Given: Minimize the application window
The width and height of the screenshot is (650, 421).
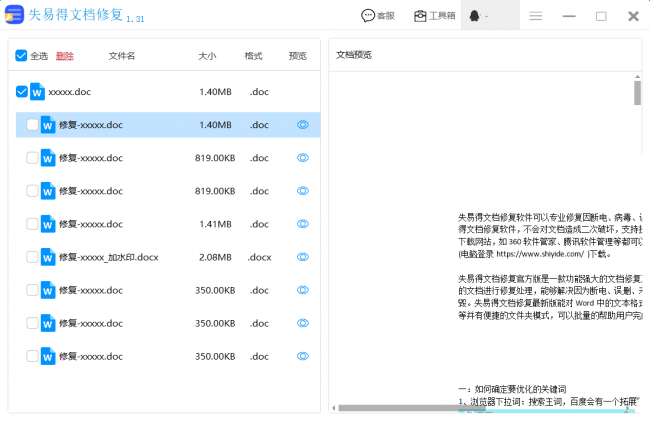Looking at the screenshot, I should point(569,16).
